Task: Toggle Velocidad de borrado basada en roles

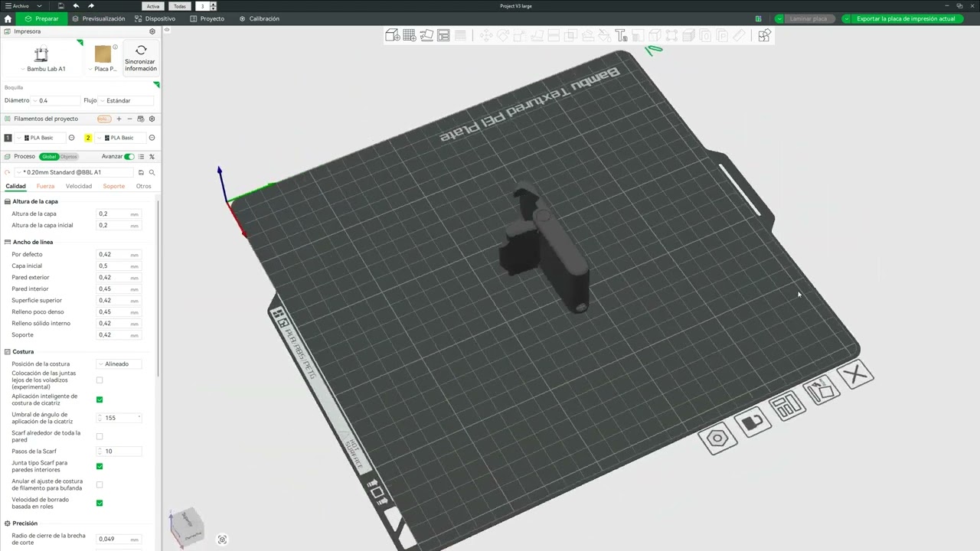Action: tap(100, 503)
